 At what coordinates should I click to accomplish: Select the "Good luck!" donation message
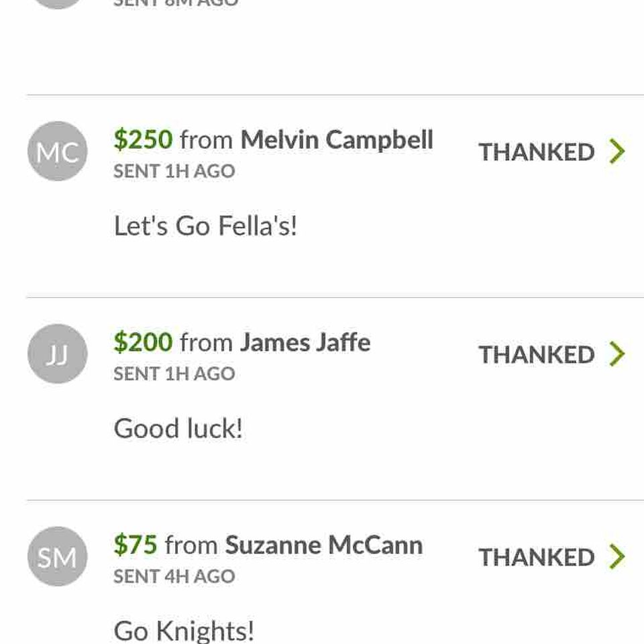[178, 429]
